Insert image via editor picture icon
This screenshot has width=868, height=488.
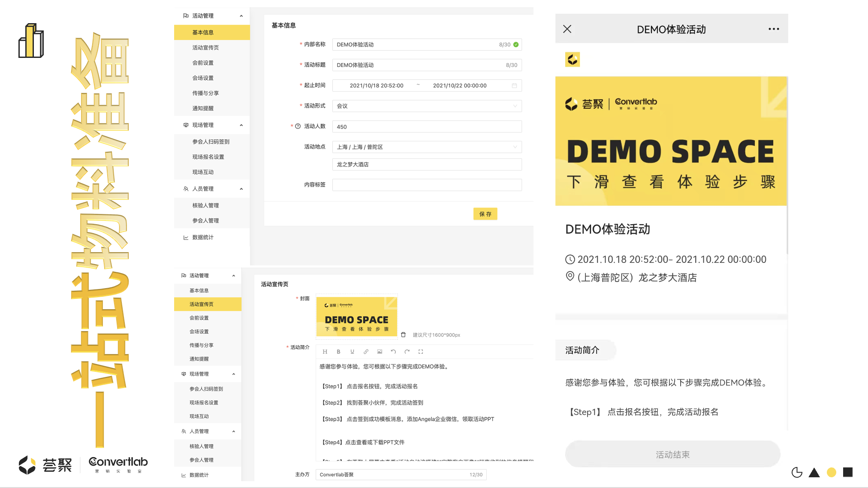[380, 352]
